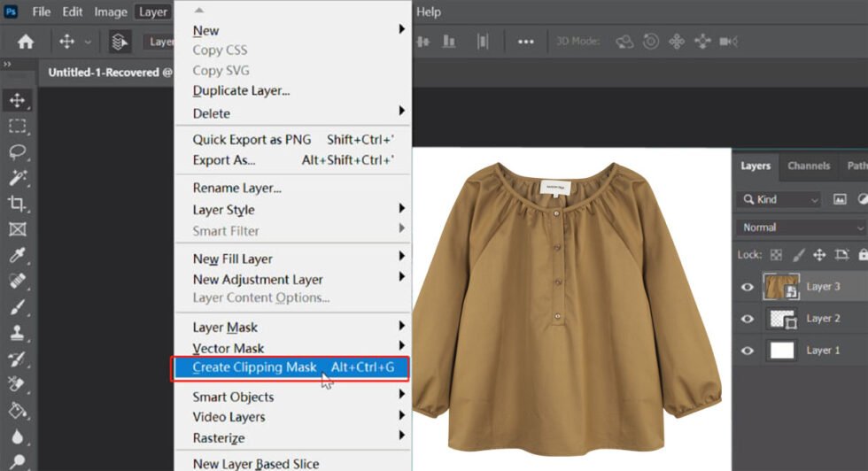Toggle pixel layer filter icon
Screen dimensions: 868x471
(840, 199)
